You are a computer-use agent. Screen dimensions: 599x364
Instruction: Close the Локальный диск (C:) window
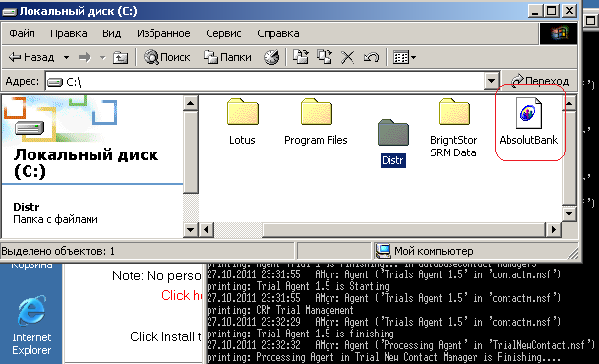tap(569, 10)
